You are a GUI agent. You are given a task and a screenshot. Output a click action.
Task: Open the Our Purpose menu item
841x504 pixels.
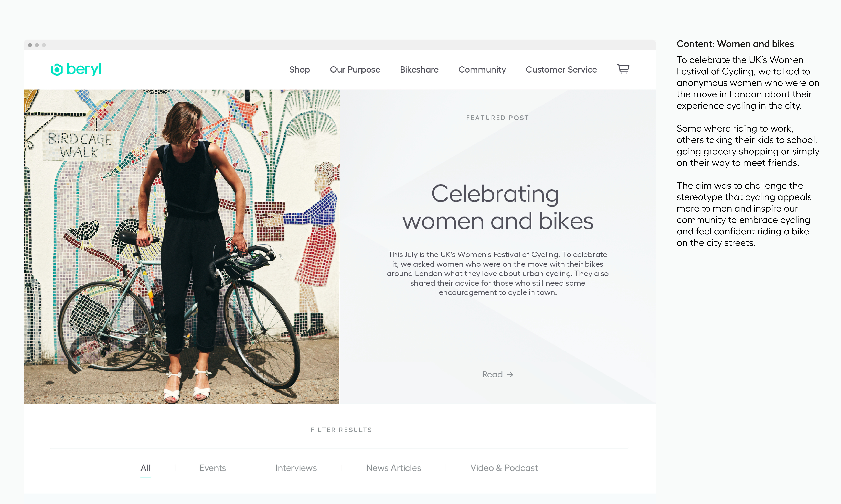click(x=355, y=70)
